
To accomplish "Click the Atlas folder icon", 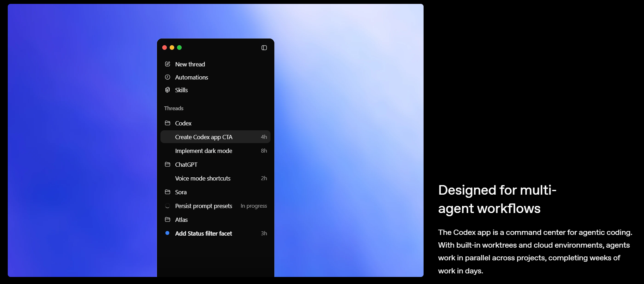I will [x=168, y=219].
